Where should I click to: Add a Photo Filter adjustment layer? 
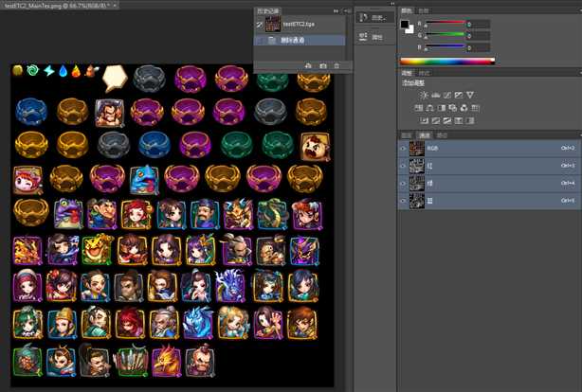(x=452, y=108)
